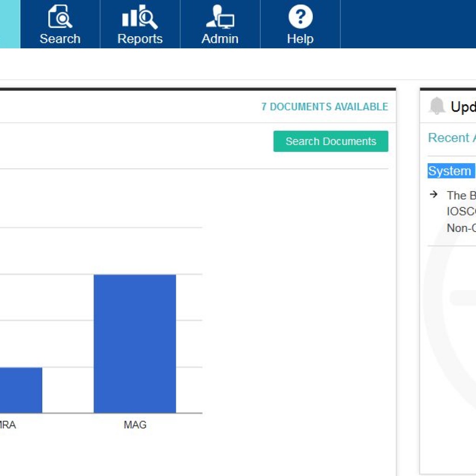Viewport: 476px width, 476px height.
Task: Go to the Admin menu label
Action: coord(220,39)
